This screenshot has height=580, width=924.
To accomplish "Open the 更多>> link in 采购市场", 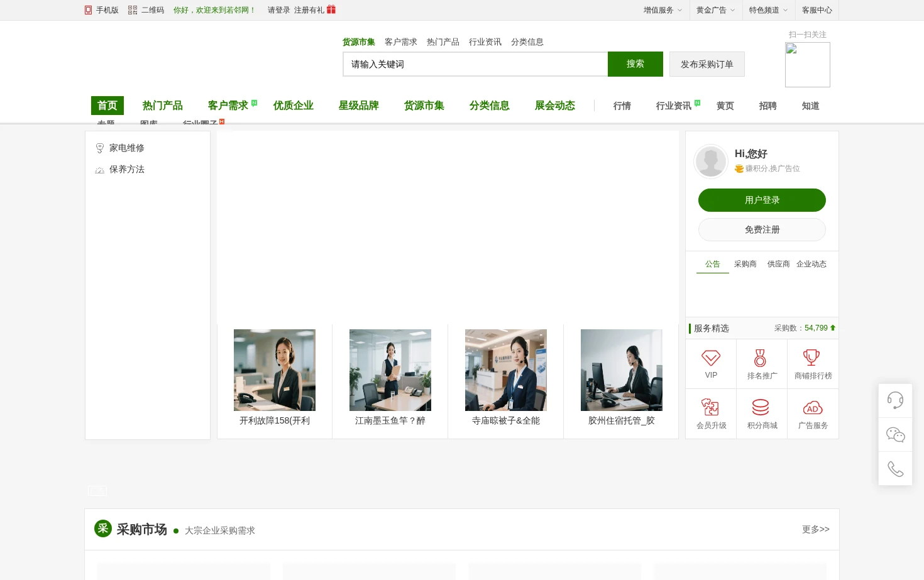I will pos(816,529).
